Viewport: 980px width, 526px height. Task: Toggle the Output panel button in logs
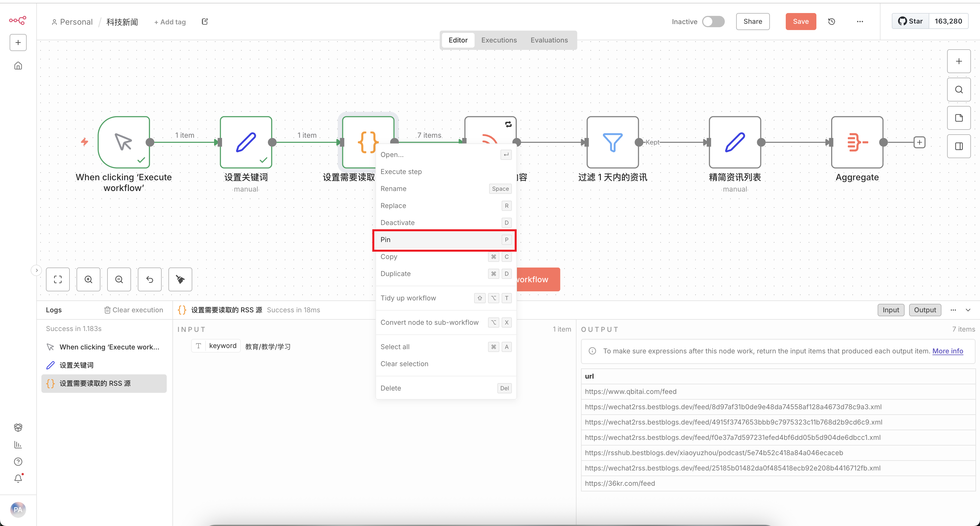[x=925, y=310]
